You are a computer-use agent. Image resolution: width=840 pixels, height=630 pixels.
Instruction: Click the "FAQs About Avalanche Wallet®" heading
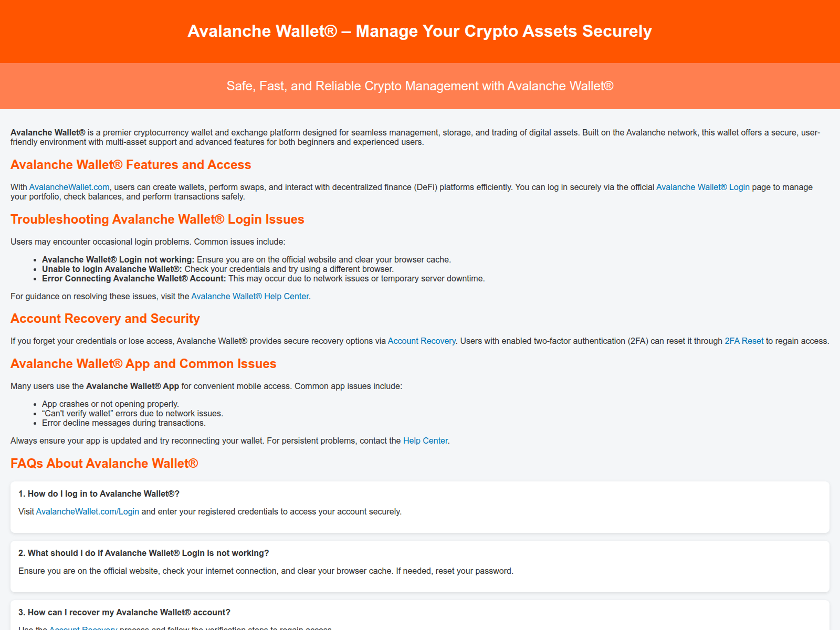pyautogui.click(x=104, y=464)
